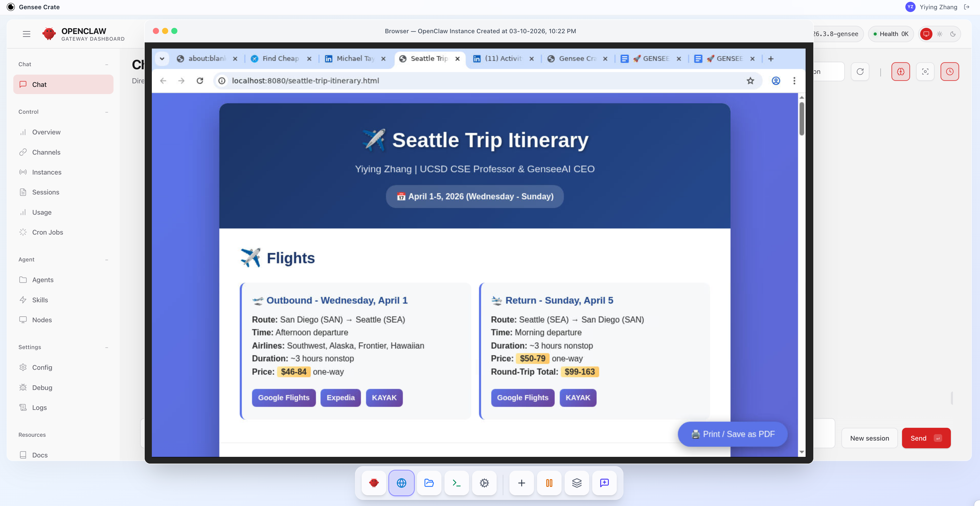Open Cron Jobs in the sidebar
The height and width of the screenshot is (506, 980).
[48, 232]
